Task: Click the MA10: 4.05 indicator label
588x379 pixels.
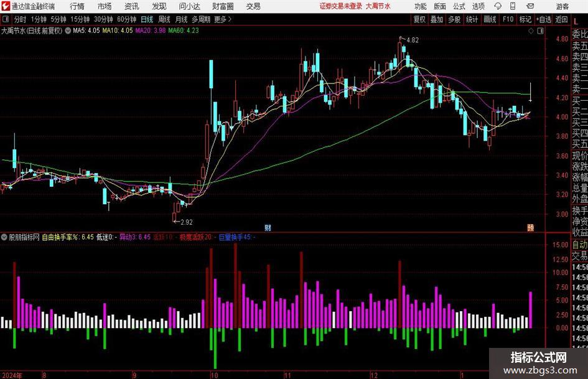Action: point(118,30)
